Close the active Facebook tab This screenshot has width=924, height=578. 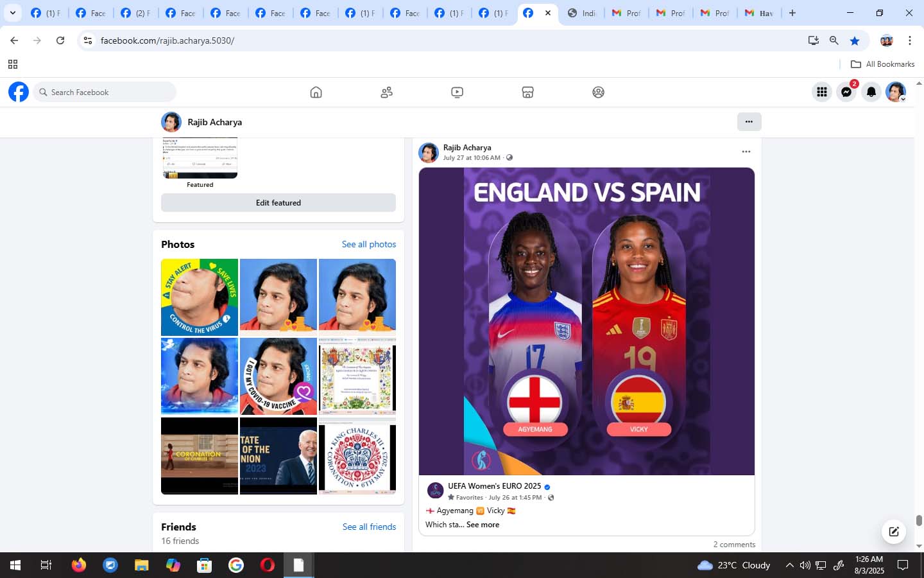coord(547,13)
